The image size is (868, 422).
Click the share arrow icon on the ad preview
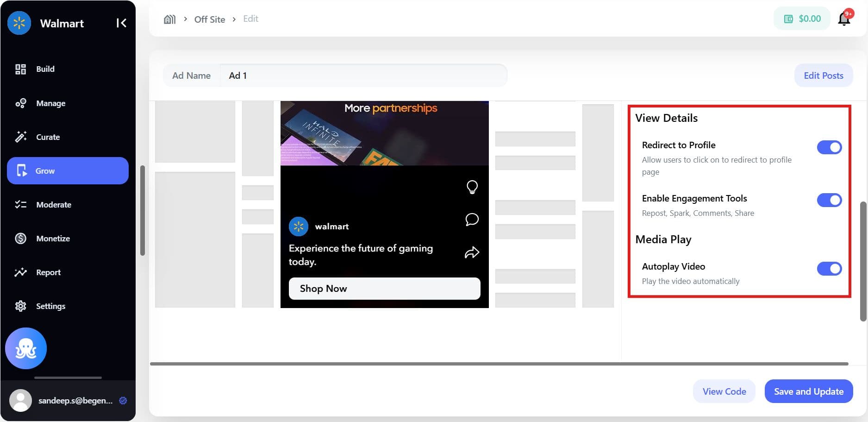point(472,252)
